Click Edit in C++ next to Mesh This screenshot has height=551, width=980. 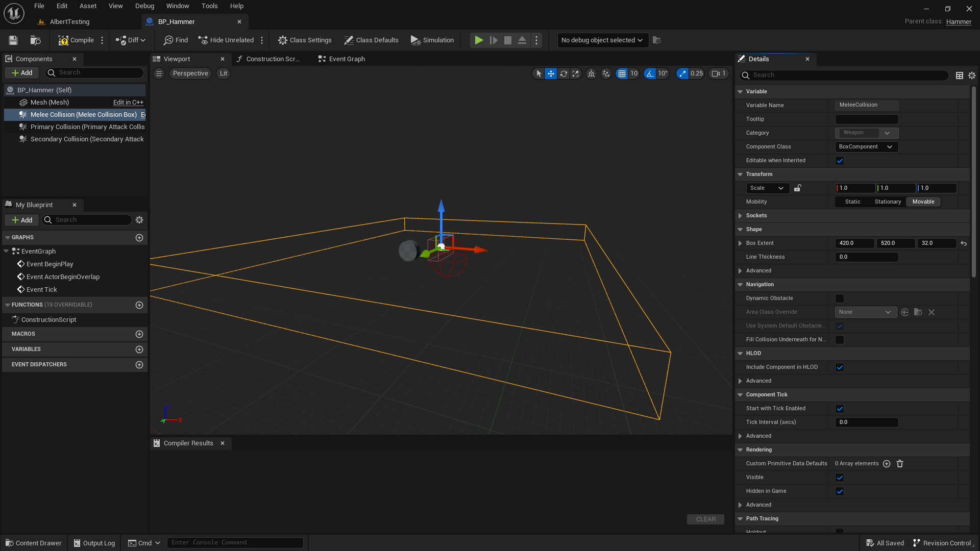point(128,102)
